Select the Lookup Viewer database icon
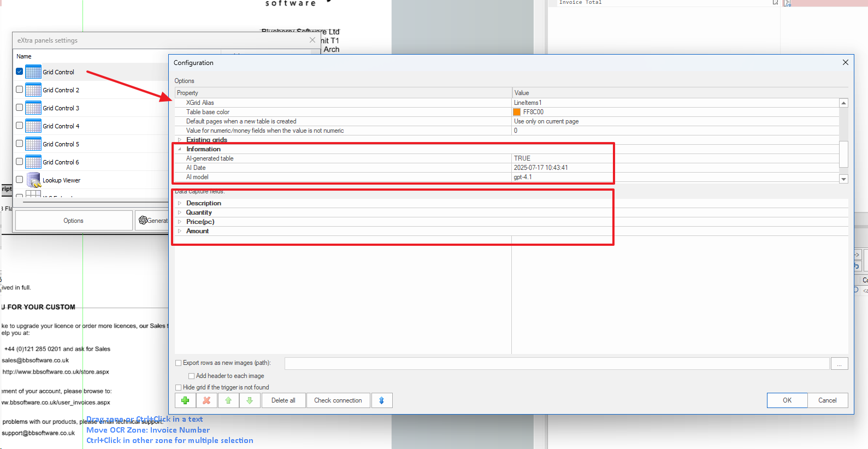 click(x=33, y=180)
